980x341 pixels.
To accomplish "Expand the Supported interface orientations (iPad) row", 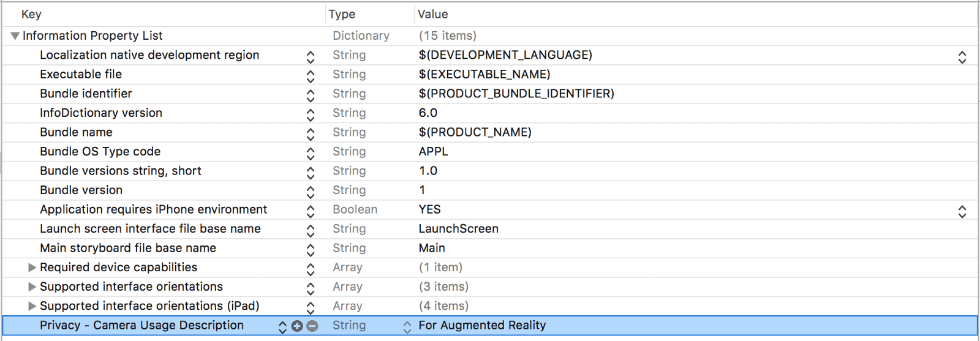I will pyautogui.click(x=32, y=306).
